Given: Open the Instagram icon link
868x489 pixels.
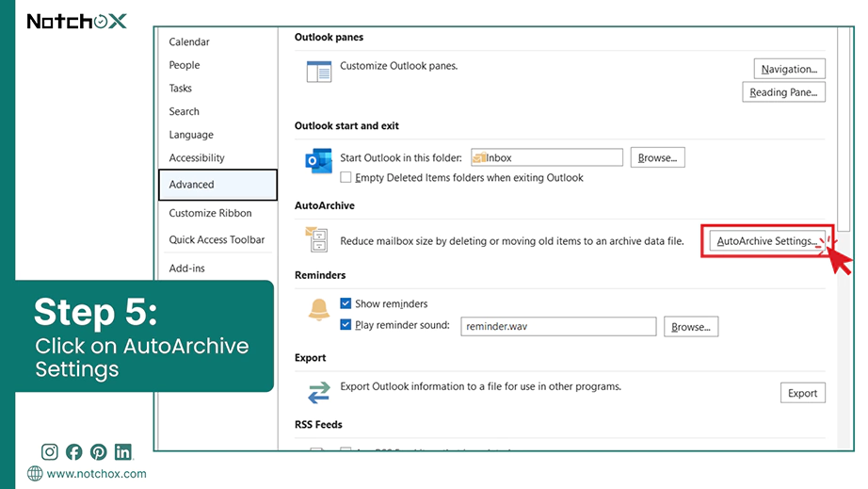Looking at the screenshot, I should (49, 452).
